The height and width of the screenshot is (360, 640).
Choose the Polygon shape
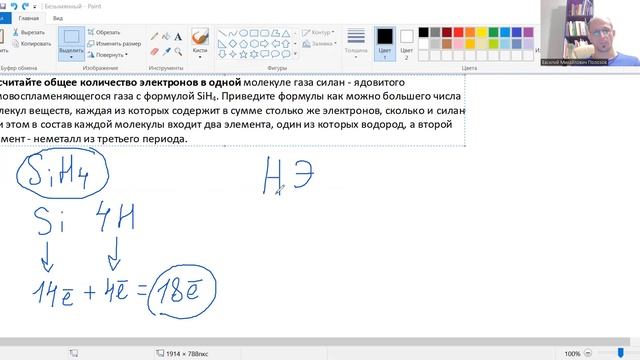(x=276, y=33)
